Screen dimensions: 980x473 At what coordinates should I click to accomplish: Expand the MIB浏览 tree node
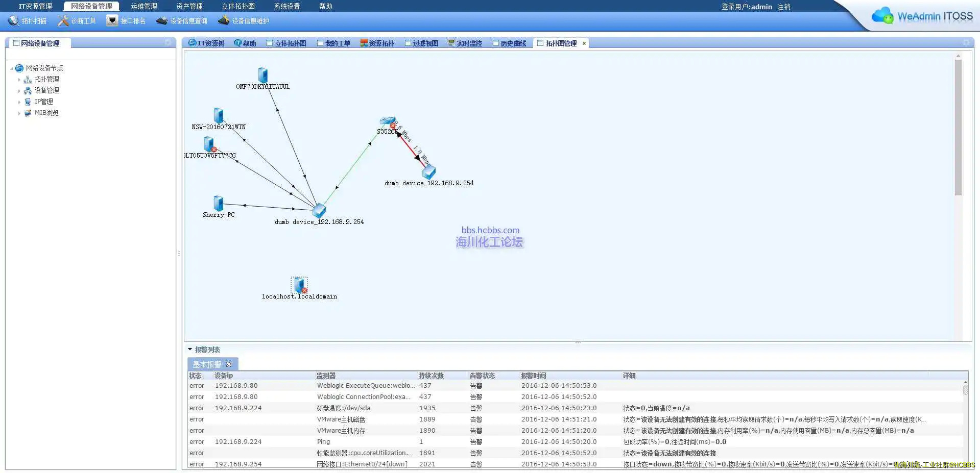pyautogui.click(x=19, y=113)
